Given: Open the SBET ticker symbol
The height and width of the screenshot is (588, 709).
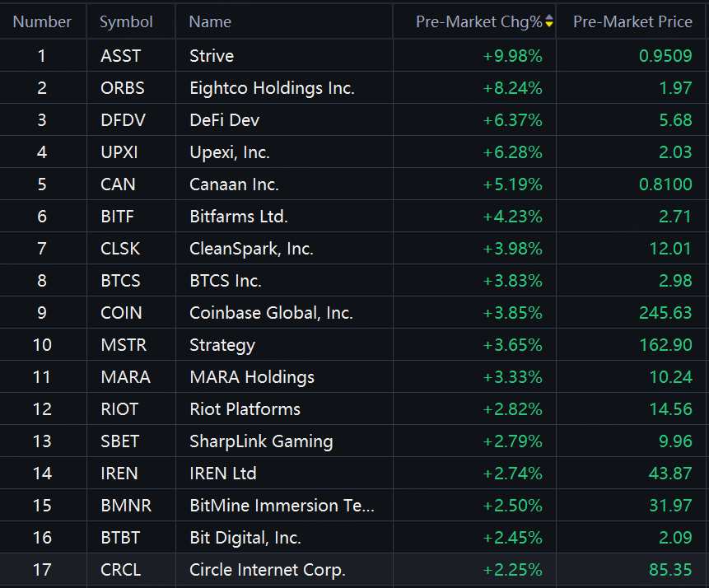Looking at the screenshot, I should [120, 441].
